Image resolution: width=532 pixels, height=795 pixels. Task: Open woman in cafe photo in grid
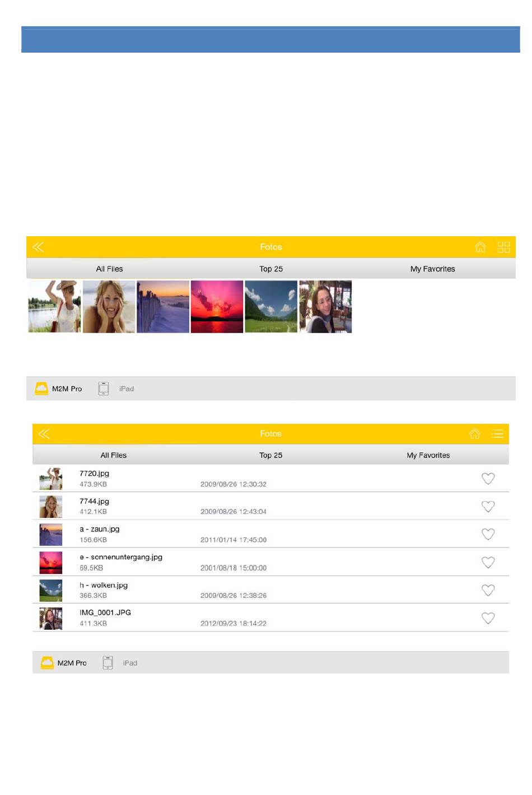(x=325, y=307)
